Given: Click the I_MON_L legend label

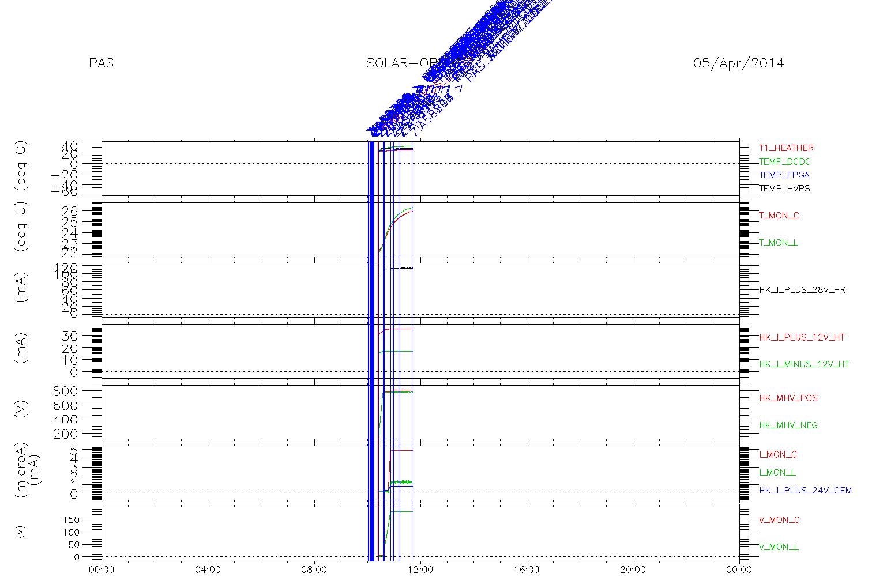Looking at the screenshot, I should 777,473.
